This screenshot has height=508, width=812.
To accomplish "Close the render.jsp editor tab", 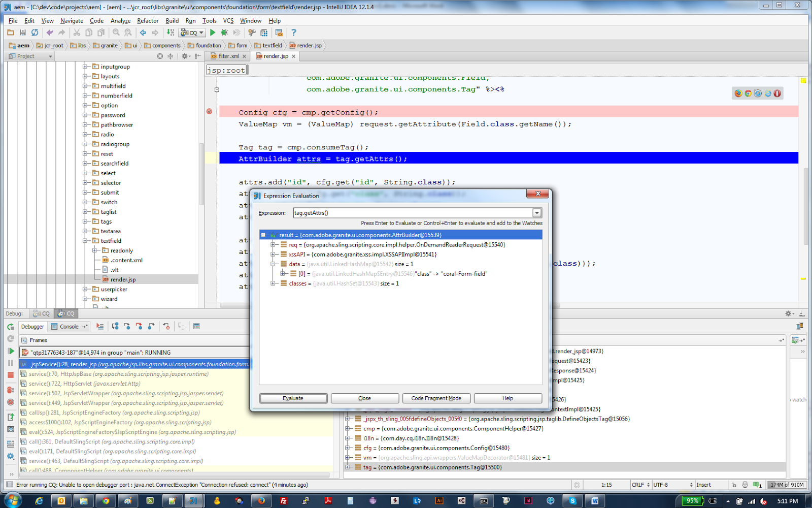I will (293, 56).
